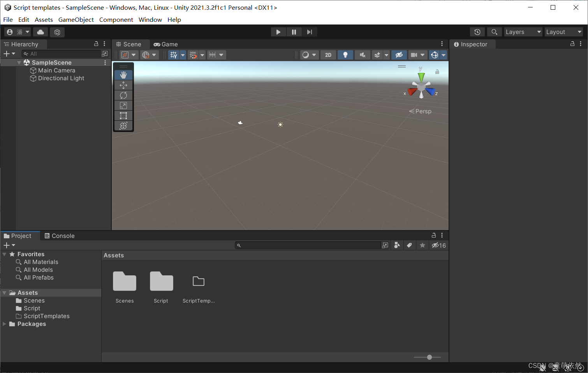Open Search by Type filter
Image resolution: width=588 pixels, height=373 pixels.
click(397, 245)
